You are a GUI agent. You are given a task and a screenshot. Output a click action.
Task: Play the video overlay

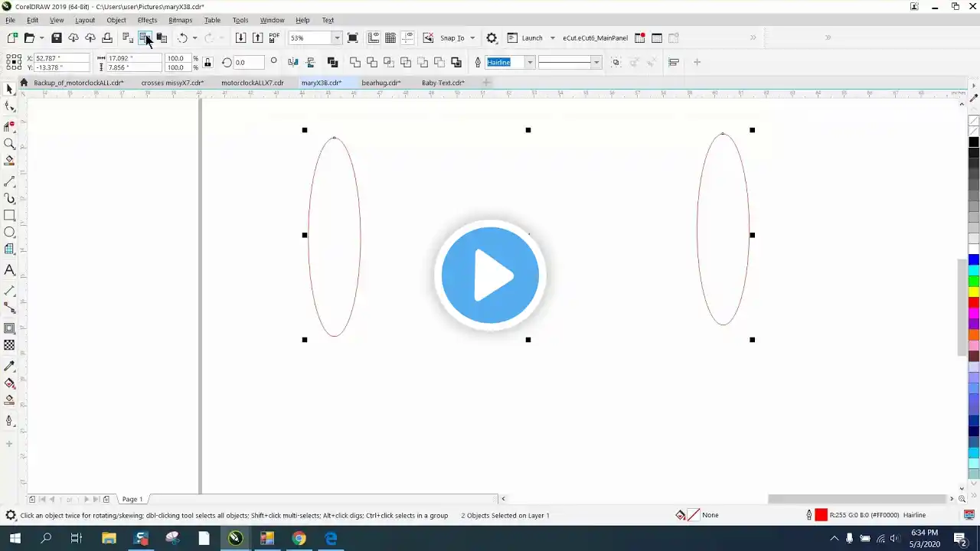(490, 275)
